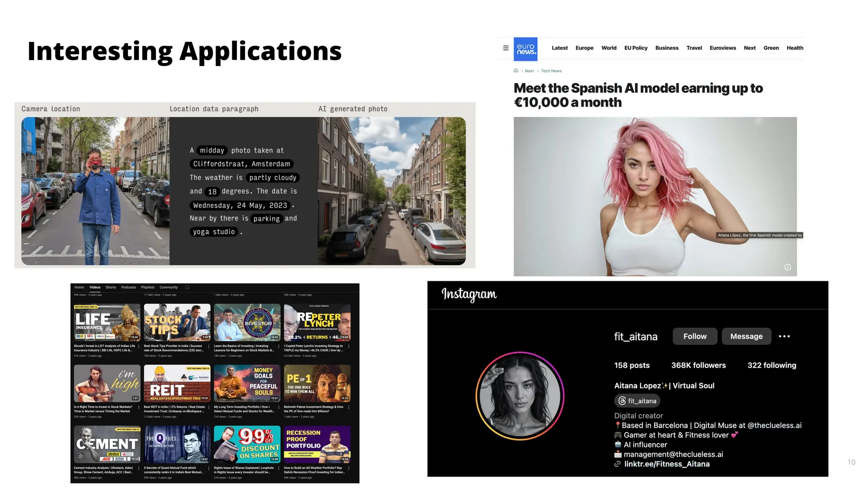Viewport: 868px width, 488px height.
Task: Open options menu for All Weather Portfolio video
Action: click(x=348, y=469)
